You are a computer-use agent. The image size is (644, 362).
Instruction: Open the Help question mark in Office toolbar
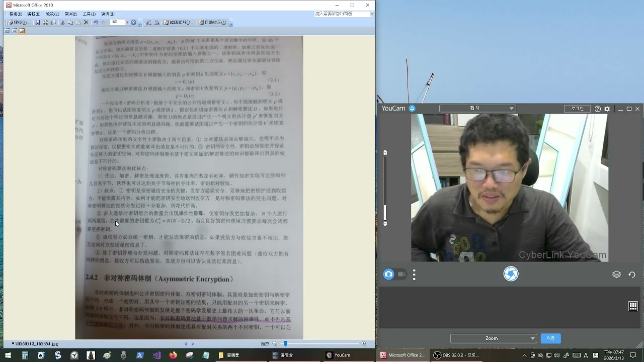coord(133,23)
